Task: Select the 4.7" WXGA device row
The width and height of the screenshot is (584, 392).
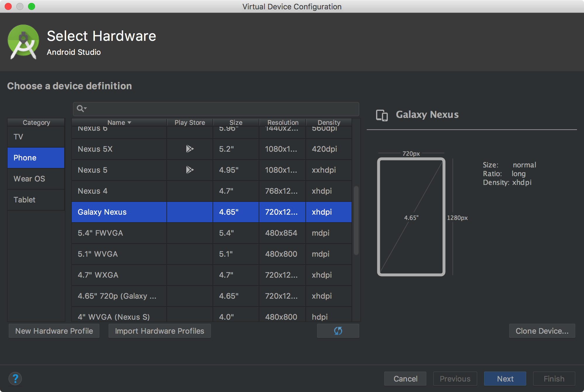Action: tap(212, 275)
